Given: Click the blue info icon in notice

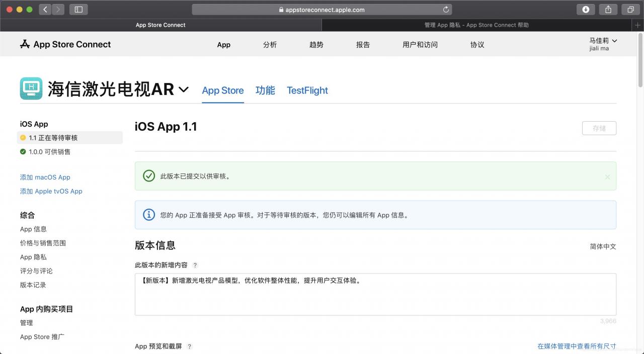Looking at the screenshot, I should [149, 215].
